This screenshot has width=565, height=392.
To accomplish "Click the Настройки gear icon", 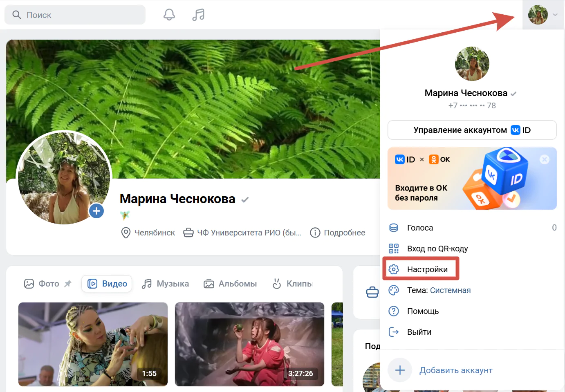I will (394, 269).
